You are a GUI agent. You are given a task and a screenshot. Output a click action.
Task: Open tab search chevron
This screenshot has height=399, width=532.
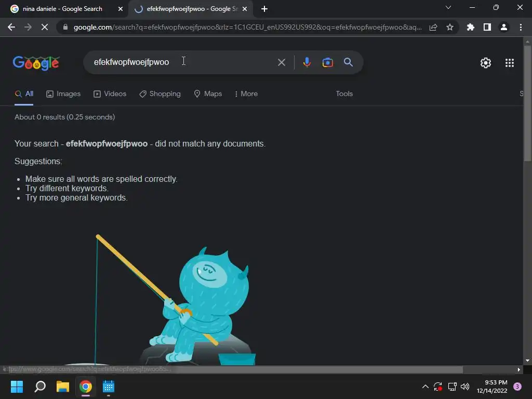448,7
